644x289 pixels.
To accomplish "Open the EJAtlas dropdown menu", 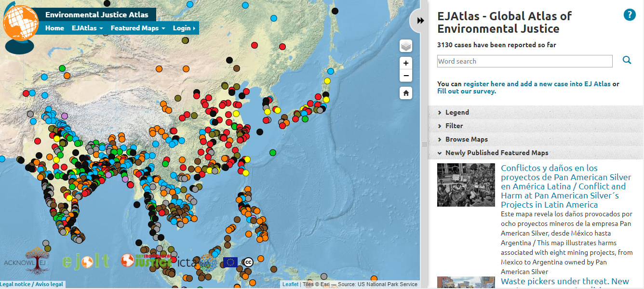I will [x=87, y=28].
